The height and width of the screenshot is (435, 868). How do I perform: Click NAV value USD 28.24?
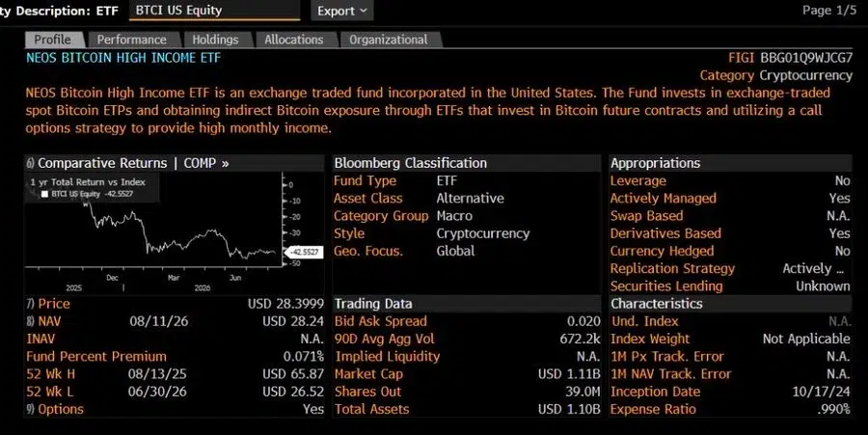pos(293,321)
